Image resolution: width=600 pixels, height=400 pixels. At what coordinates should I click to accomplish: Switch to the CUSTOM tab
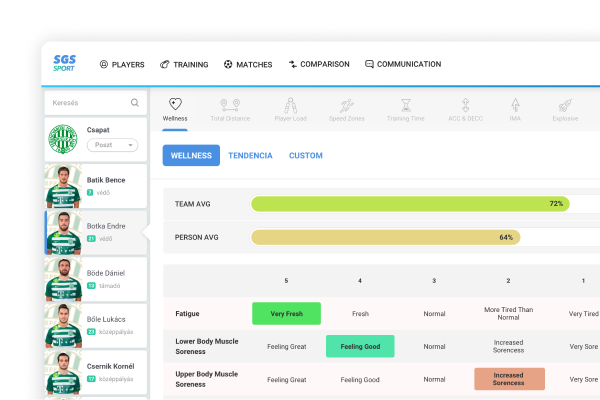pos(306,155)
